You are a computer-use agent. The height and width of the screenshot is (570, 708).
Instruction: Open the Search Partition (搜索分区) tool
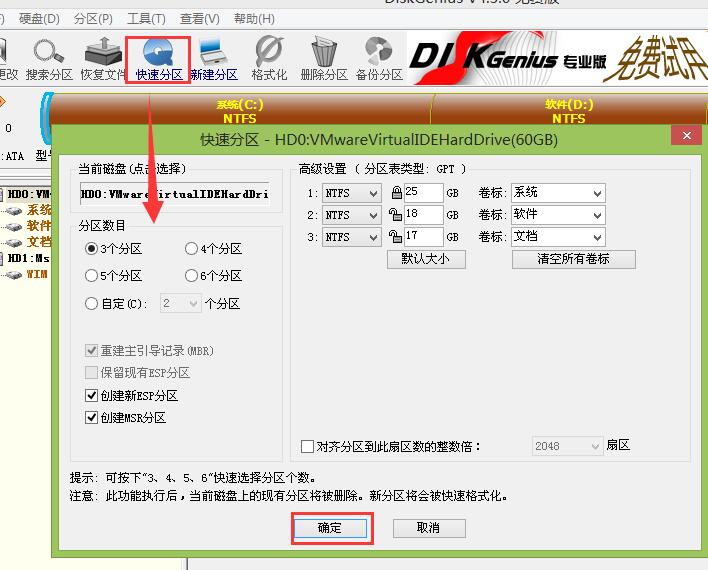point(49,60)
